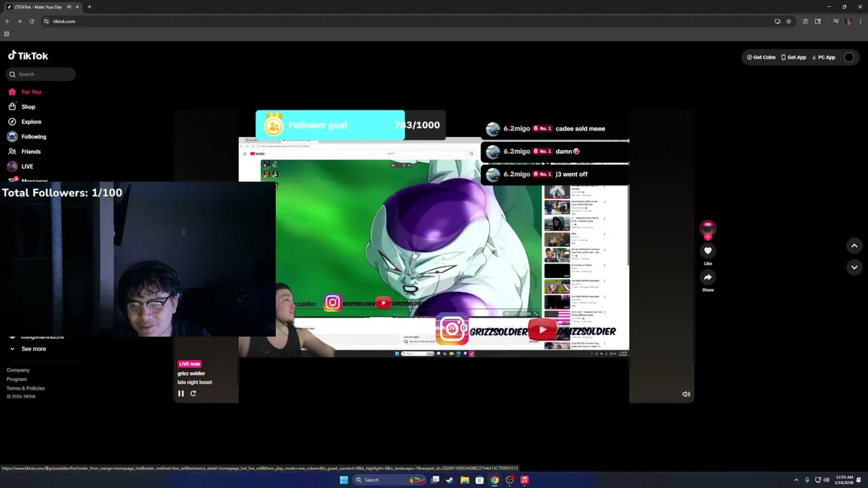
Task: Open Chrome media controls icon
Action: point(836,21)
